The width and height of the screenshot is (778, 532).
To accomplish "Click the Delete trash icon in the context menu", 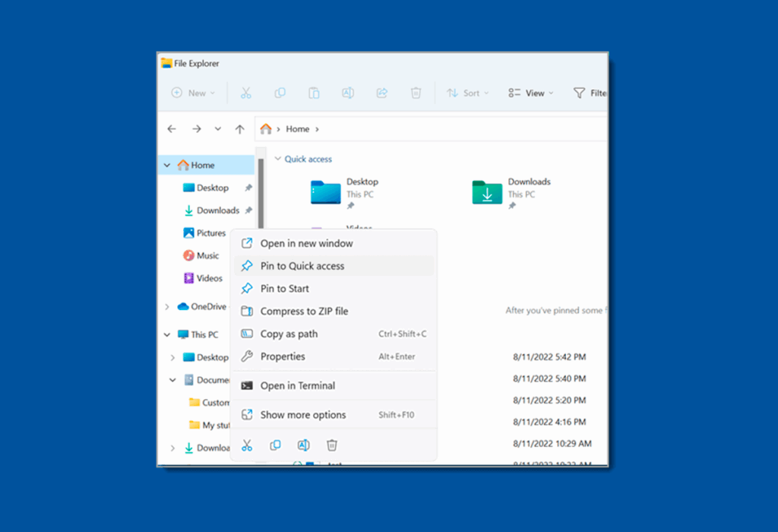I will (332, 445).
